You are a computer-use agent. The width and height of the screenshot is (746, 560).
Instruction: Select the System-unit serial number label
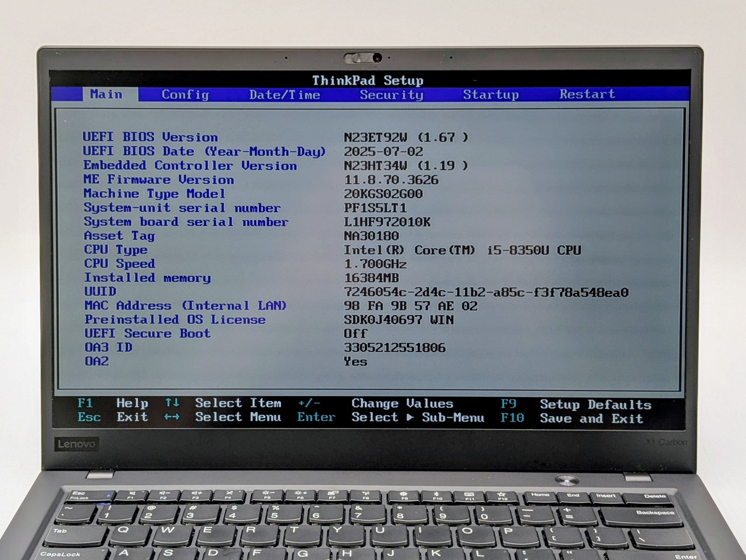[182, 207]
